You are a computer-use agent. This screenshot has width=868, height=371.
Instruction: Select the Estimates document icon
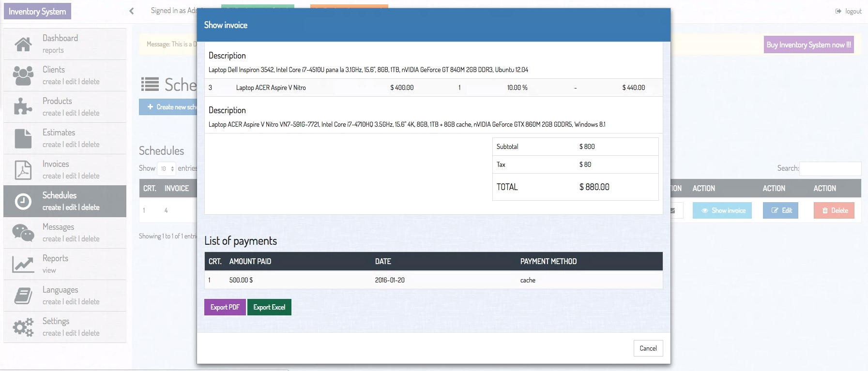(x=23, y=138)
